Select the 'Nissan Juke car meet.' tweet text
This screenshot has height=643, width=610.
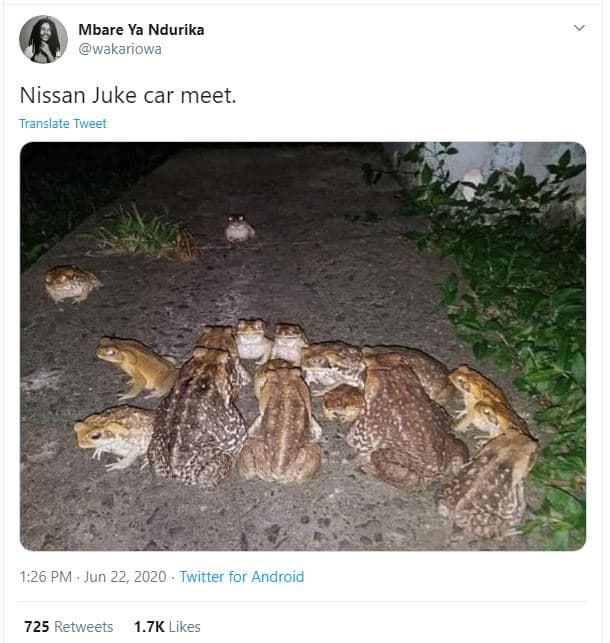pyautogui.click(x=127, y=95)
